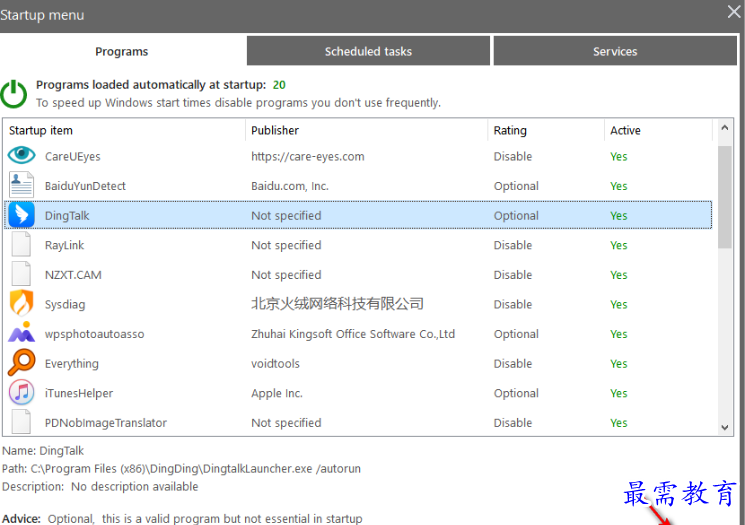The width and height of the screenshot is (745, 525).
Task: Click the iTunesHelper music note icon
Action: 21,392
